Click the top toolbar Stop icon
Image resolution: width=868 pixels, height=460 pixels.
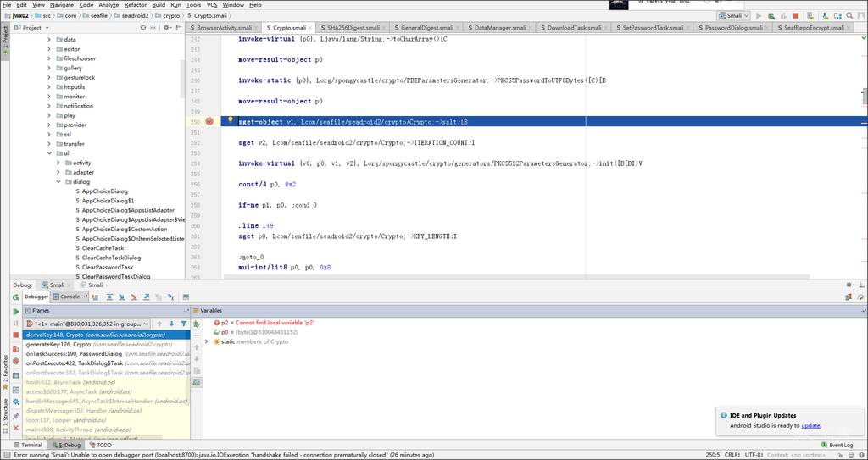(795, 15)
